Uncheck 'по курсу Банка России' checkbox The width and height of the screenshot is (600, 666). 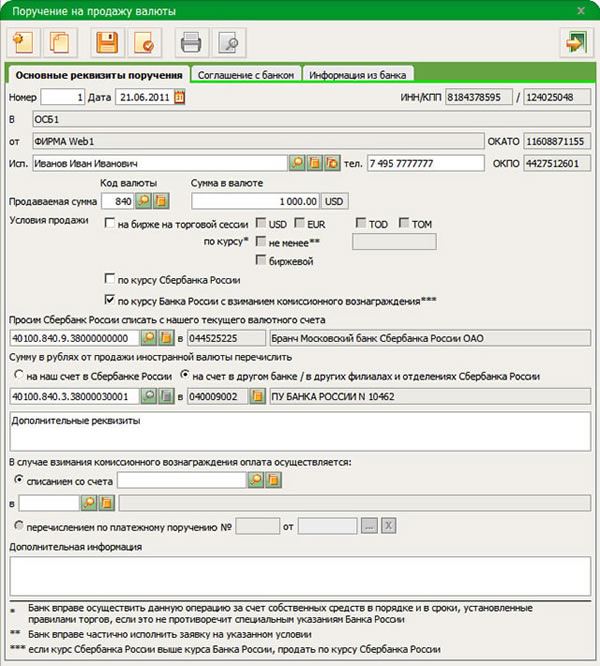coord(110,300)
